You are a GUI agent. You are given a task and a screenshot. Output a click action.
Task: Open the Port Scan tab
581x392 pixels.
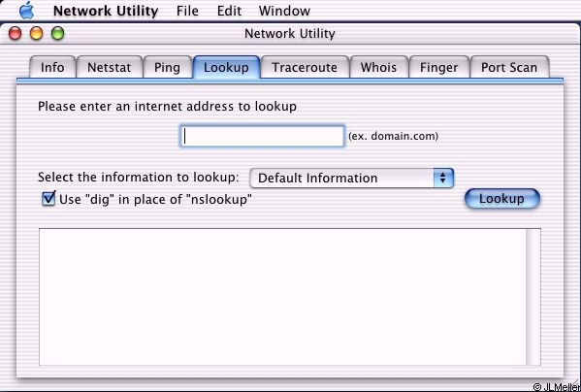click(509, 67)
